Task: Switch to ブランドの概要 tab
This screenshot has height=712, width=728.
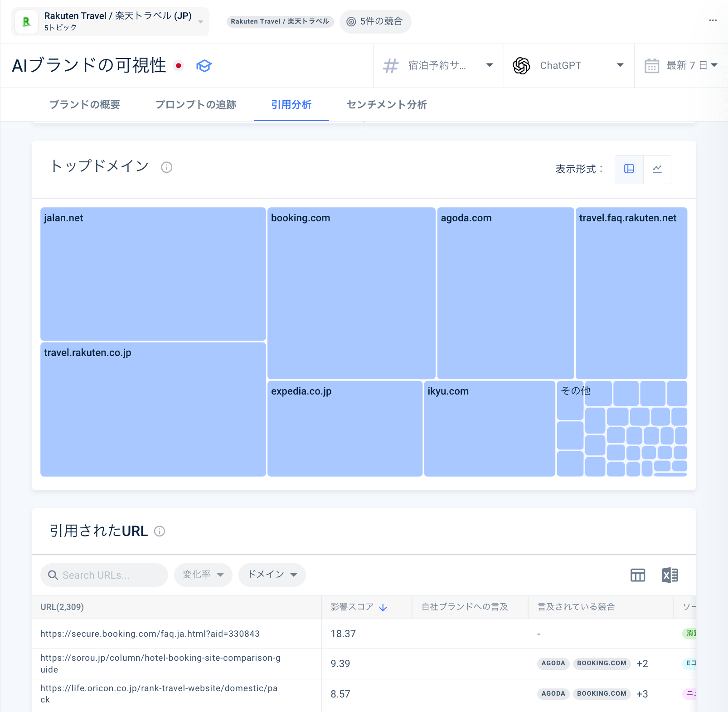Action: pyautogui.click(x=85, y=105)
